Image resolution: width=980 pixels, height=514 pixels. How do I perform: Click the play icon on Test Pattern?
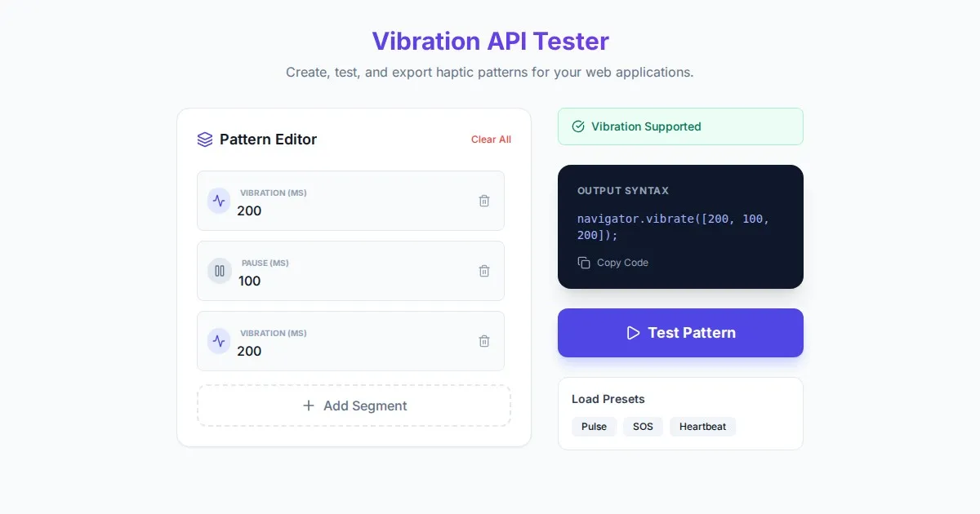633,333
